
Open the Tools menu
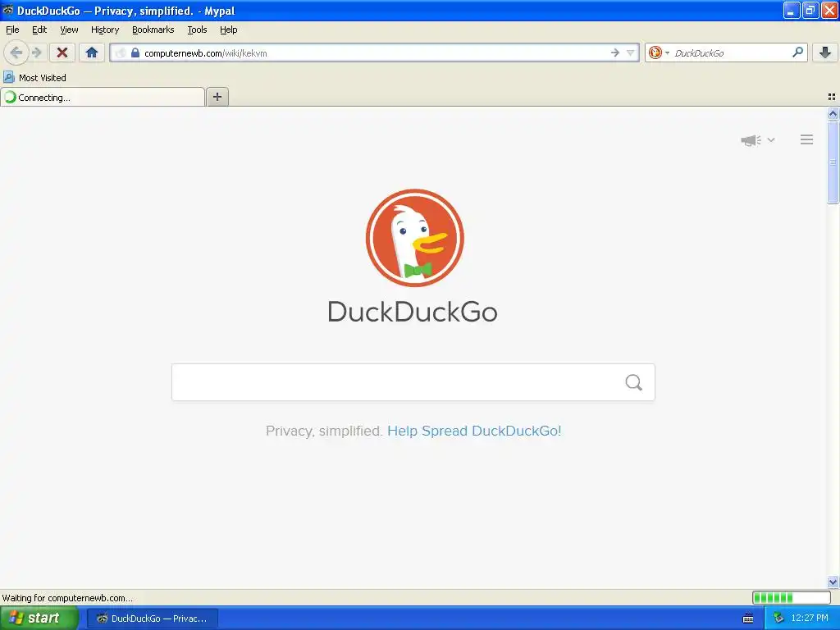[x=197, y=30]
